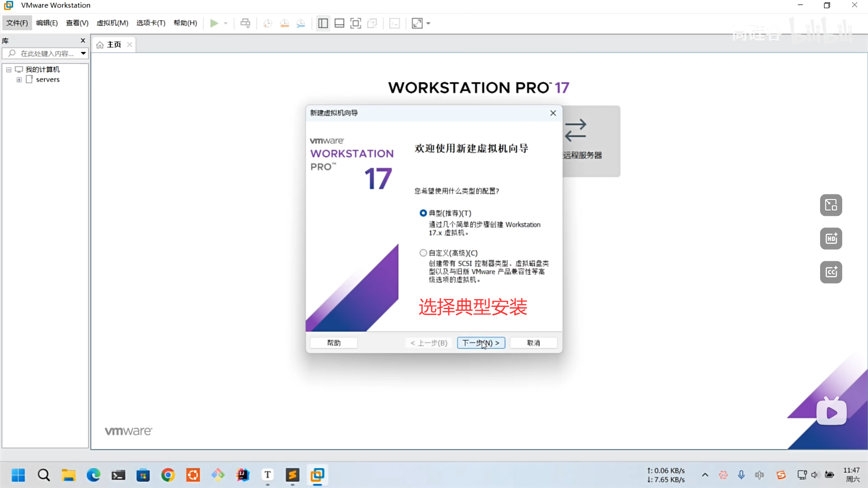This screenshot has width=868, height=488.
Task: Click the show library sidebar toolbar icon
Action: (323, 23)
